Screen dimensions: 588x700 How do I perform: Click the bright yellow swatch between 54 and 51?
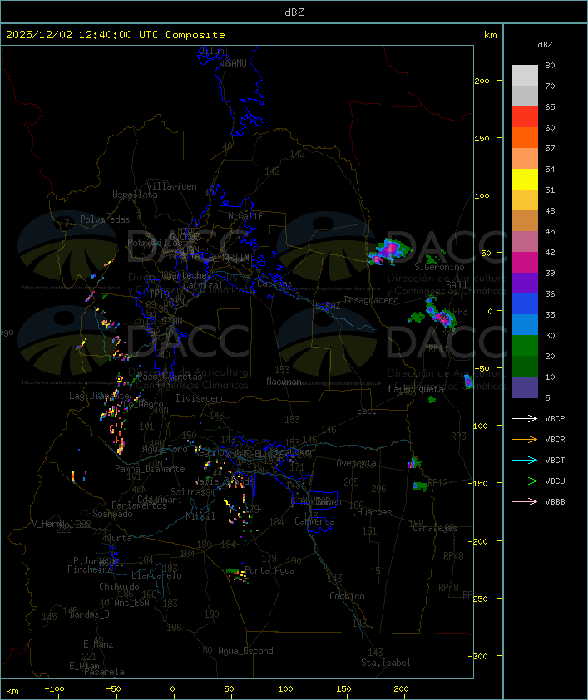pos(525,180)
